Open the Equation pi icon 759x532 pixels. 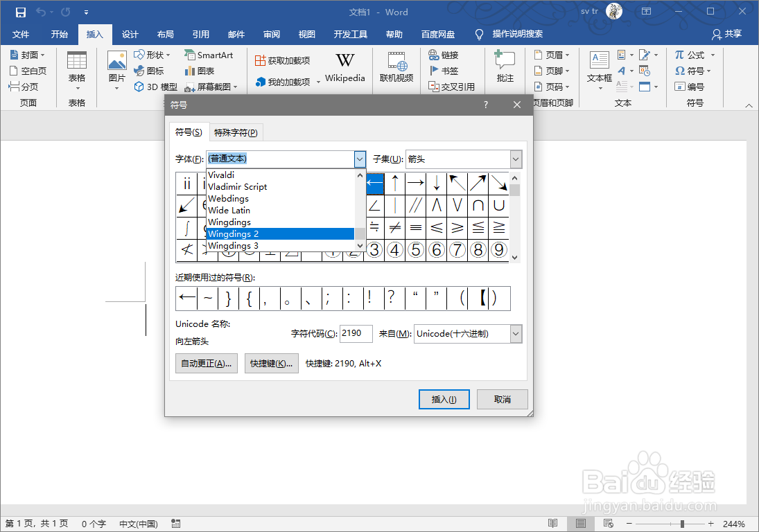[x=679, y=55]
